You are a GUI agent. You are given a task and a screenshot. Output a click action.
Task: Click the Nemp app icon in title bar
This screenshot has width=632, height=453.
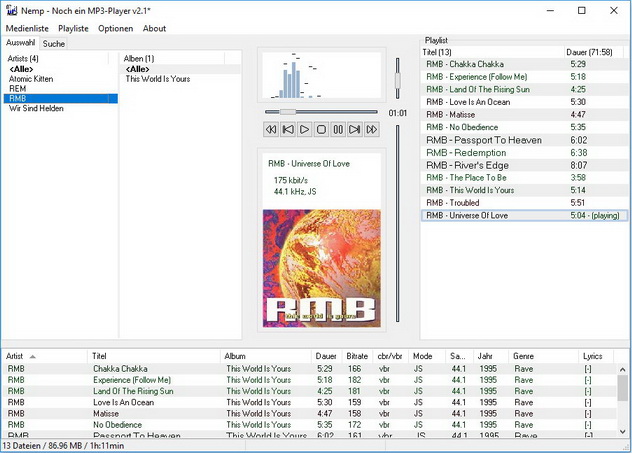11,10
